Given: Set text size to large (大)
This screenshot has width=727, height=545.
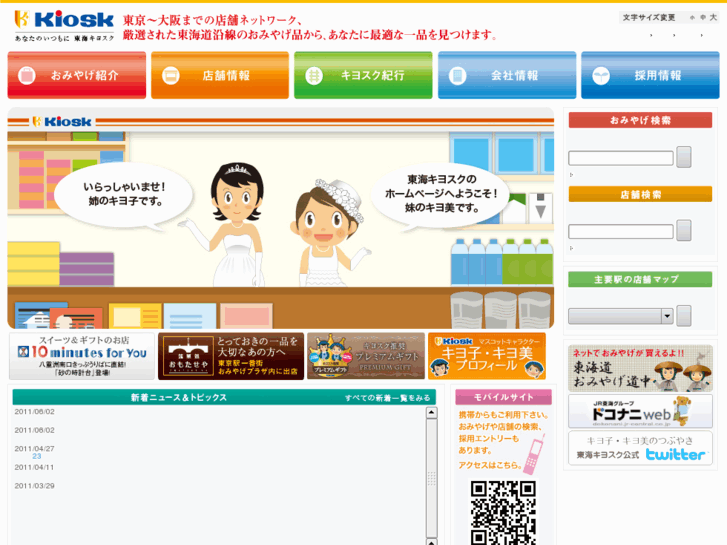Looking at the screenshot, I should point(713,17).
